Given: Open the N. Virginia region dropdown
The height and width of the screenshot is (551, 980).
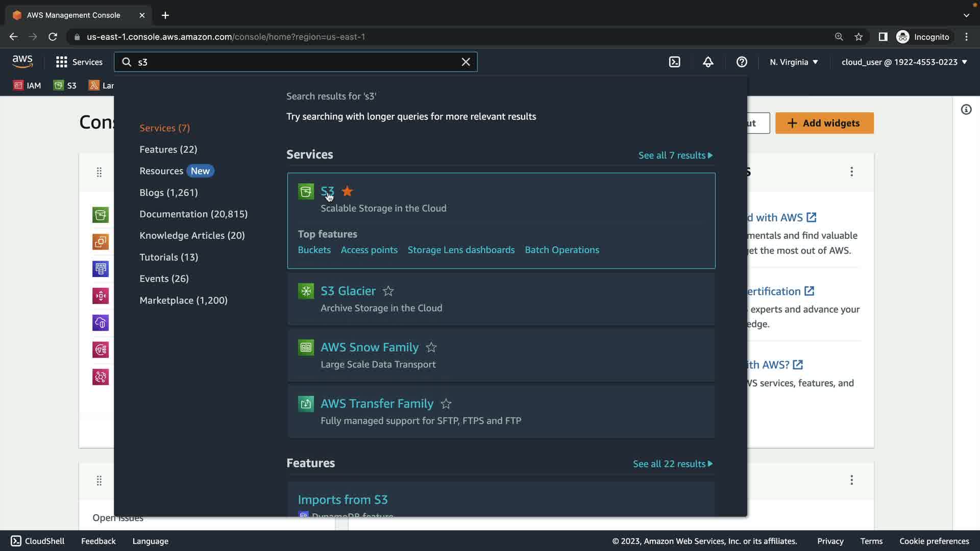Looking at the screenshot, I should pos(794,62).
